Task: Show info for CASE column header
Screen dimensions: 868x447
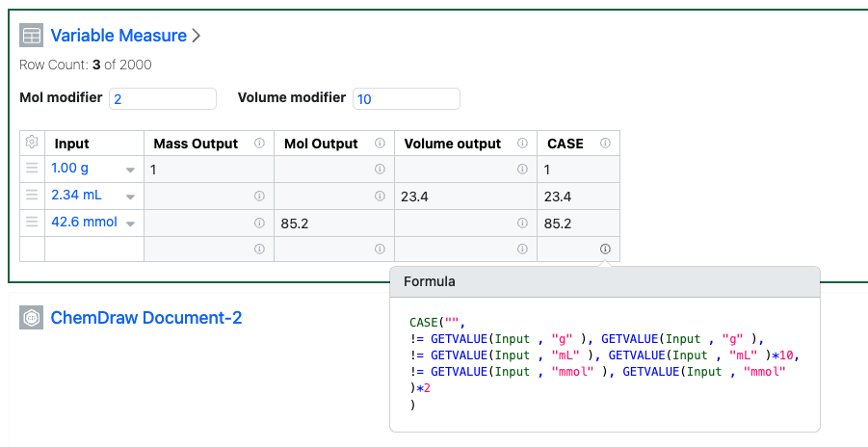Action: [x=605, y=144]
